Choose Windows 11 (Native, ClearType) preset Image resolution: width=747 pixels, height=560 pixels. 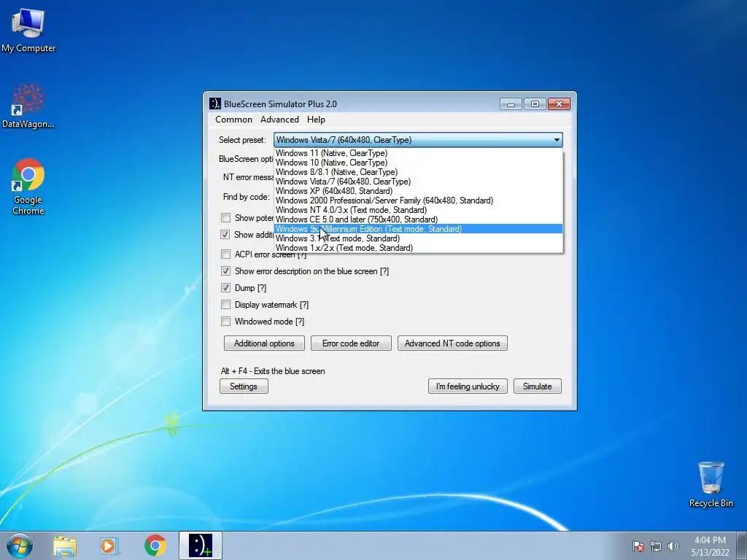pyautogui.click(x=418, y=153)
